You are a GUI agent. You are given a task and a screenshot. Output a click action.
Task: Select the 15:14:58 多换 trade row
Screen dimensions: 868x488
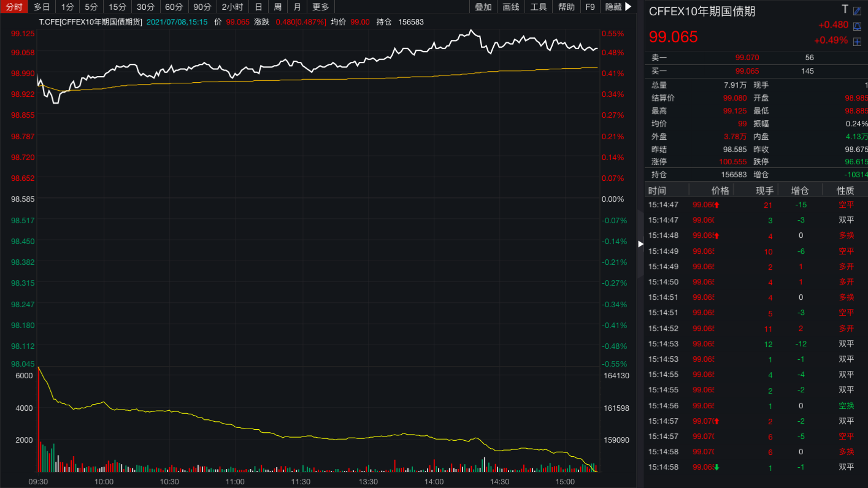tap(756, 452)
